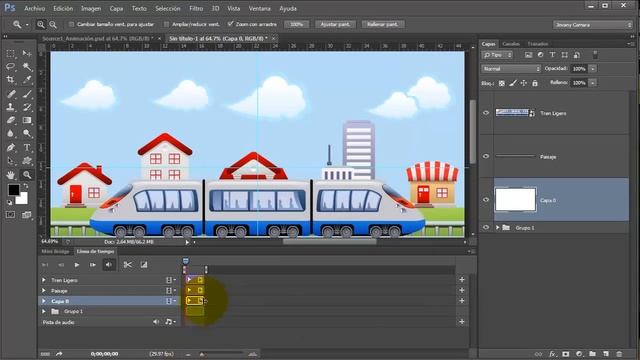
Task: Select the Dodge tool
Action: point(27,133)
